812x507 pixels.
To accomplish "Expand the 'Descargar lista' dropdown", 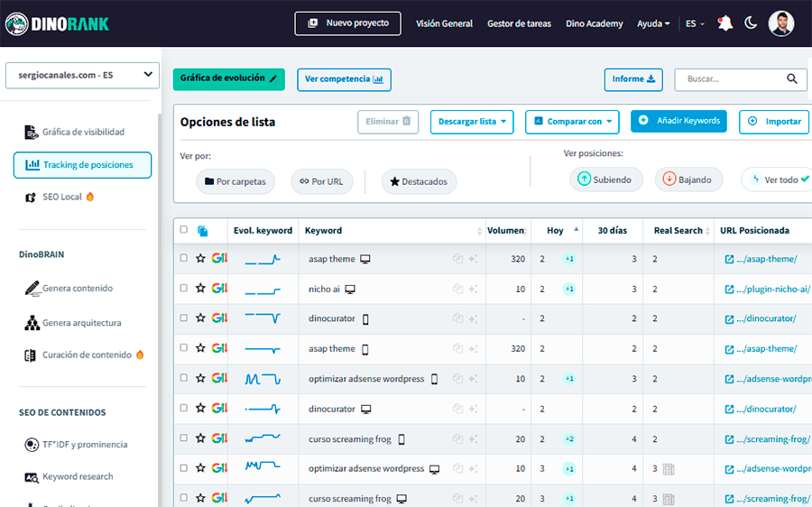I will (x=471, y=122).
